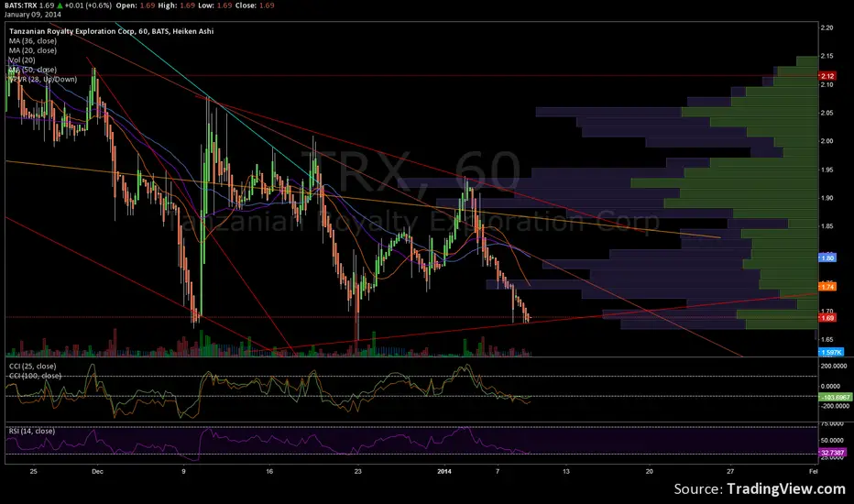Click the Close: 1.69 value in header
Image resolution: width=854 pixels, height=504 pixels.
coord(255,5)
